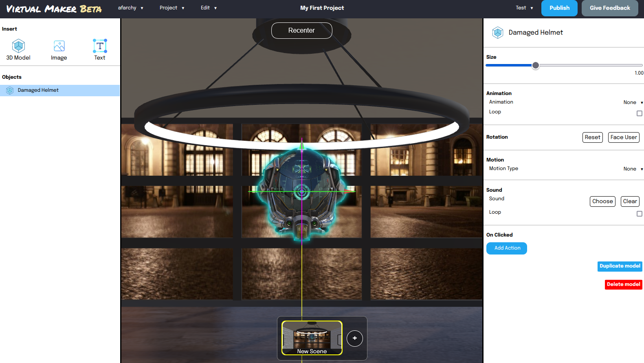Click Give Feedback button
This screenshot has height=363, width=644.
pos(610,8)
